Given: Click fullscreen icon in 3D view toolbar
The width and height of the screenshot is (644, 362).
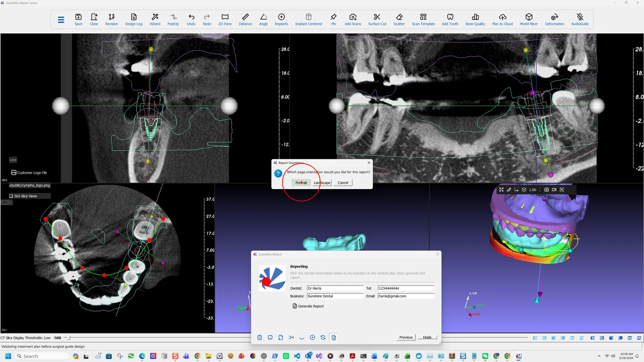Looking at the screenshot, I should (501, 190).
